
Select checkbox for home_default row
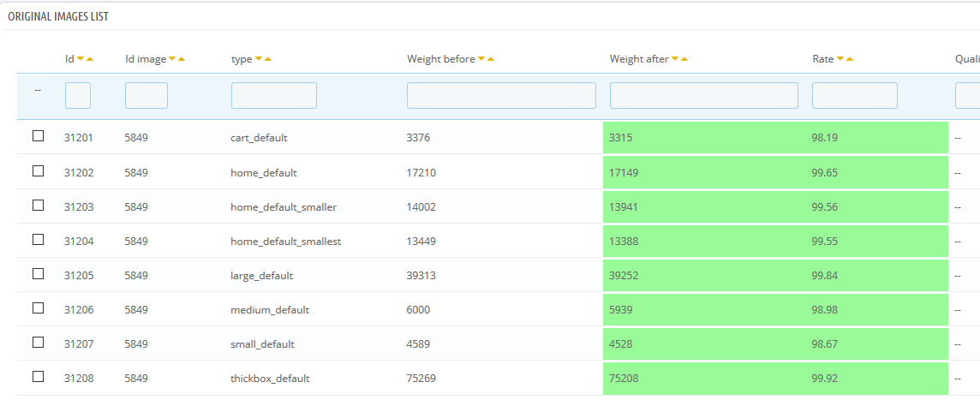pyautogui.click(x=38, y=171)
